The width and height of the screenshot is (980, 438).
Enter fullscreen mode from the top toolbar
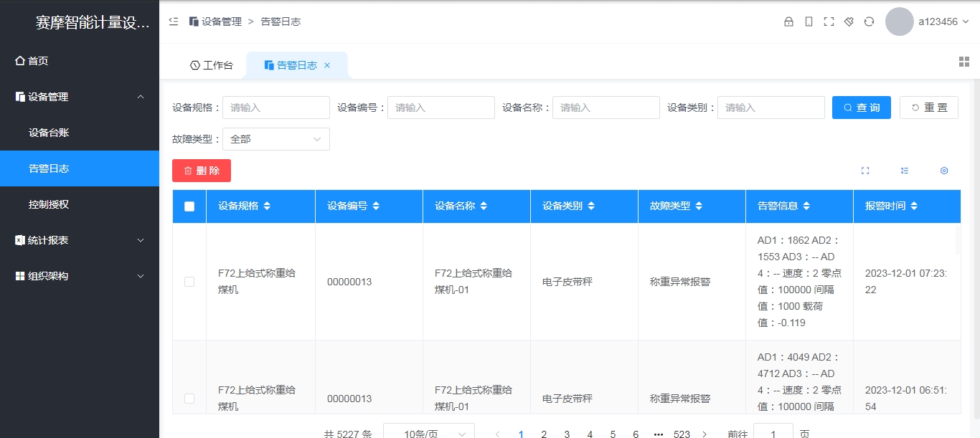tap(829, 22)
